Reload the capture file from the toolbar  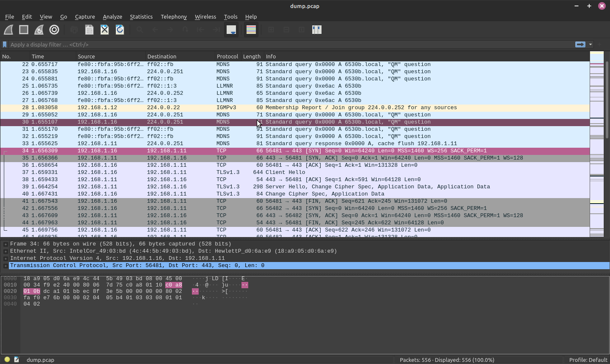[x=120, y=30]
